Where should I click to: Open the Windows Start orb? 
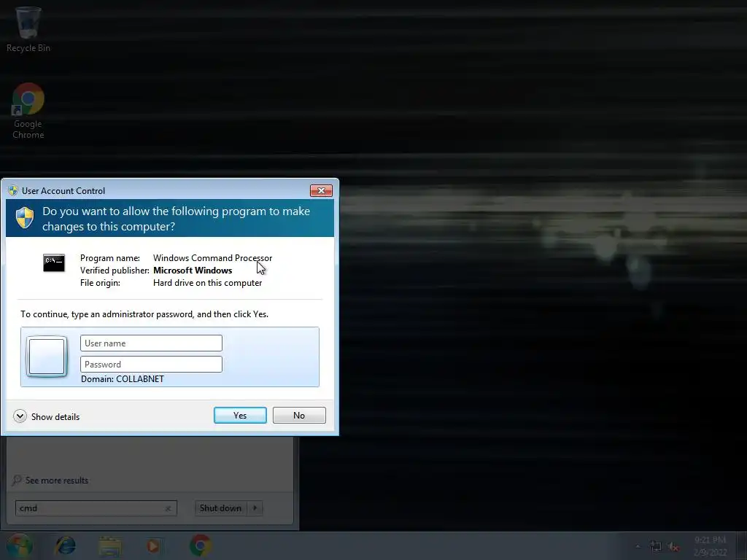[19, 545]
